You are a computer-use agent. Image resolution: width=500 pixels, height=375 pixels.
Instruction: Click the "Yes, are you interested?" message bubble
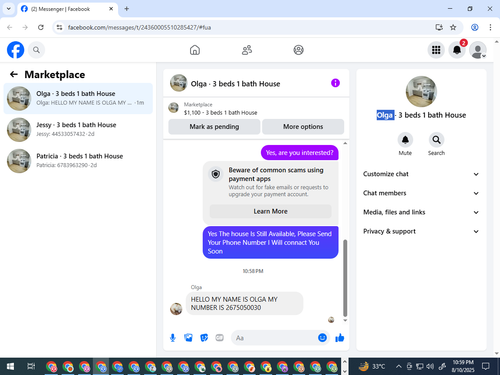299,153
